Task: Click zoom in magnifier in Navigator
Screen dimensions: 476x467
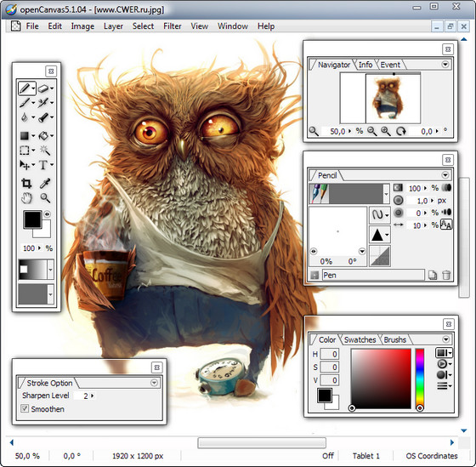Action: pyautogui.click(x=386, y=131)
